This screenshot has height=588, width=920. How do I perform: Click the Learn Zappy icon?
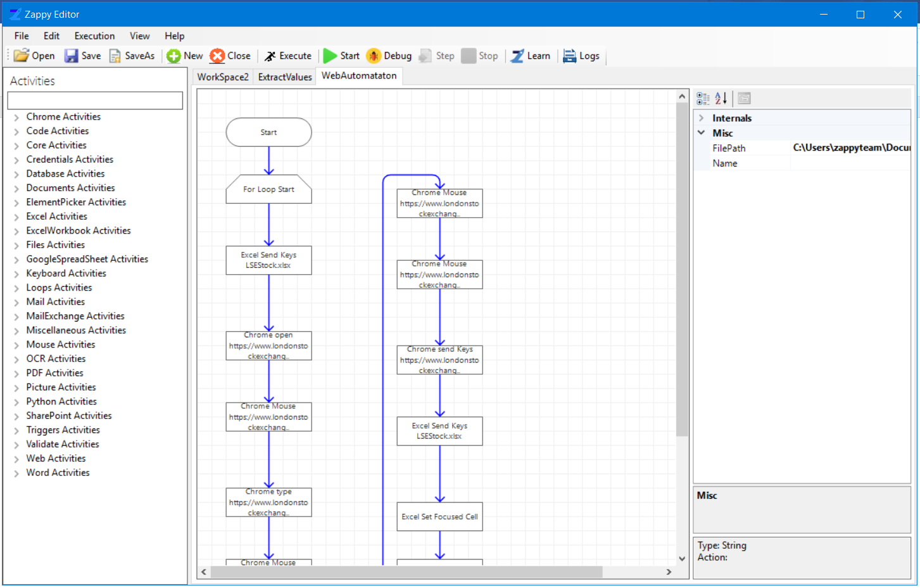(x=517, y=56)
